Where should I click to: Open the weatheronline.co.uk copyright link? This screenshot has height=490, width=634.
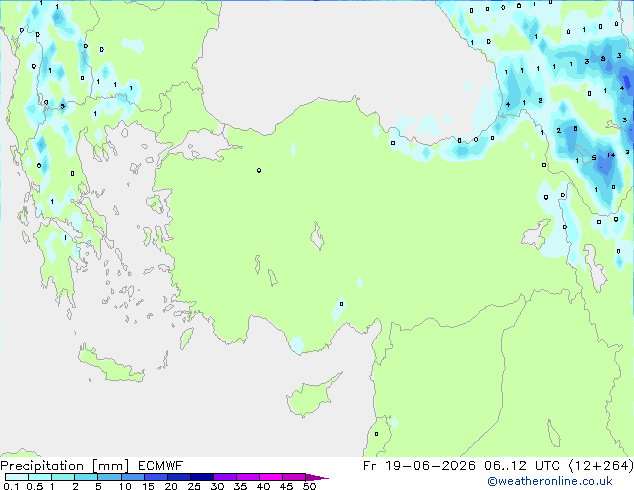550,481
